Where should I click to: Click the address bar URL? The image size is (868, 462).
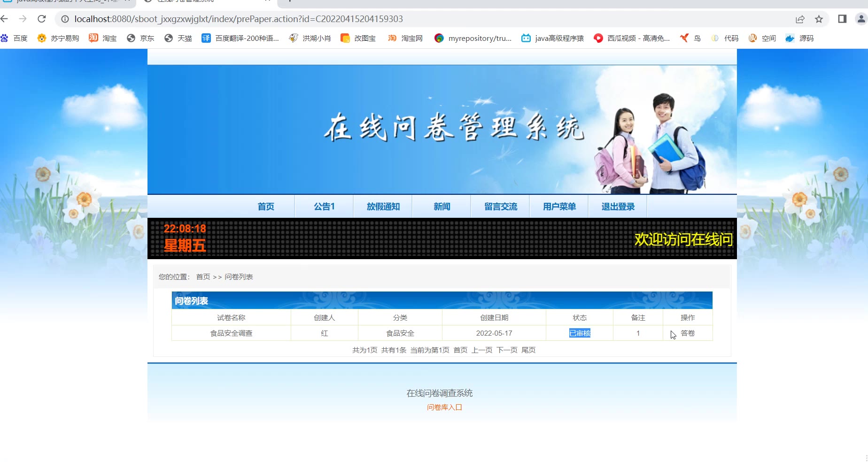pos(239,19)
